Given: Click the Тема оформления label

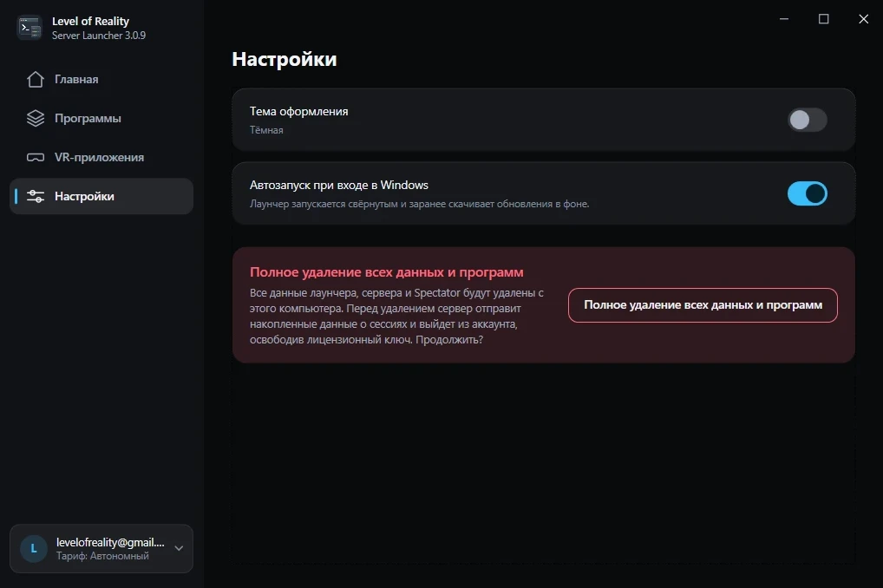Looking at the screenshot, I should [x=298, y=112].
